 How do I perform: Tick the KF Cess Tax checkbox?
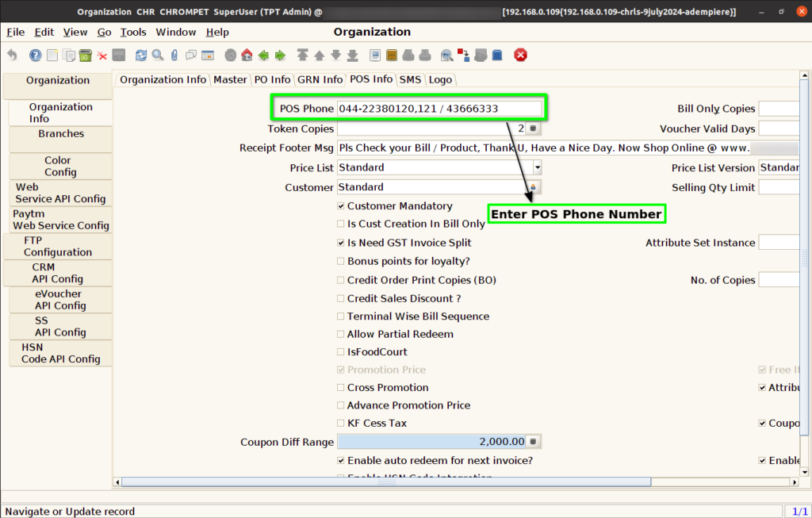point(341,424)
